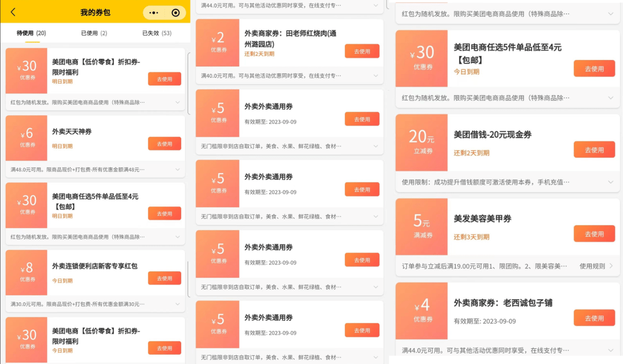The width and height of the screenshot is (623, 364).
Task: Close mini-program via the circle target icon
Action: (176, 12)
